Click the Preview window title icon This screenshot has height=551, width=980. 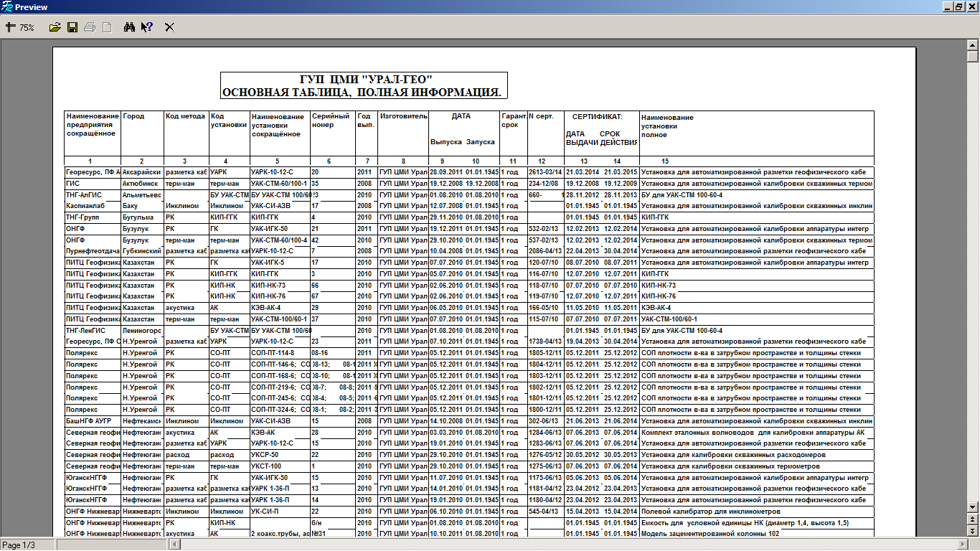pos(7,7)
